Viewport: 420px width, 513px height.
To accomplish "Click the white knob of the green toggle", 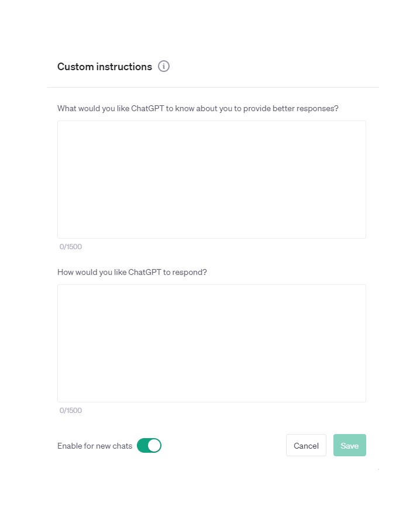I will coord(154,446).
